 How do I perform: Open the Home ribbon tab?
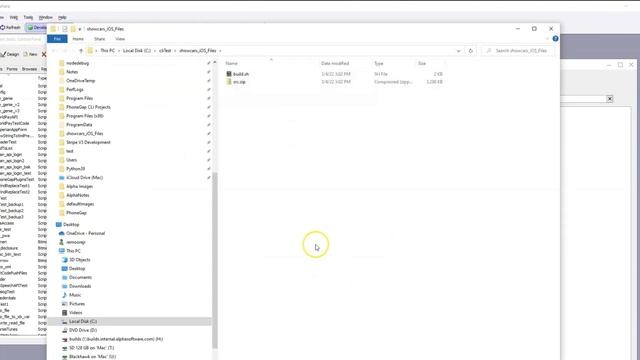(x=78, y=39)
